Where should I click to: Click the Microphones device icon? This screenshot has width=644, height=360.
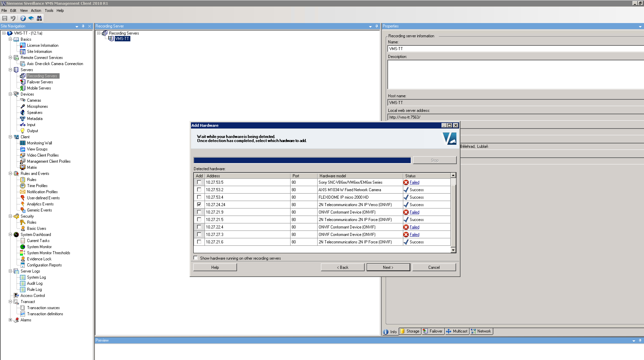23,106
